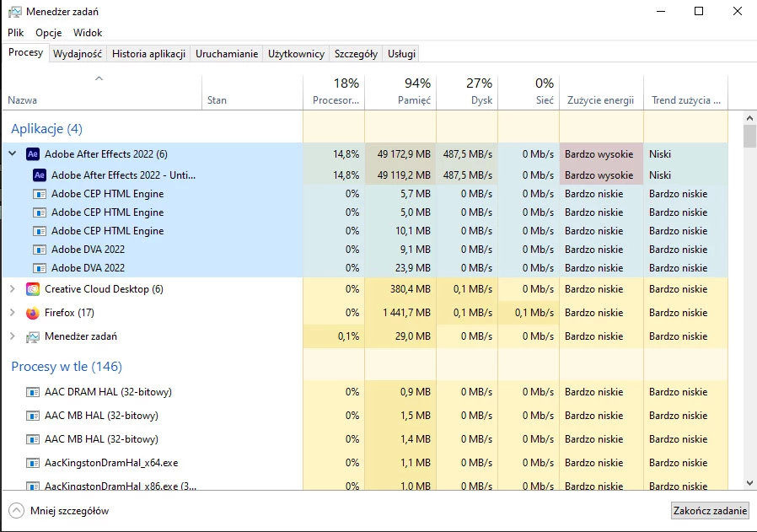757x532 pixels.
Task: Click the 0,1 Mb/s network cell of Firefox
Action: (529, 313)
